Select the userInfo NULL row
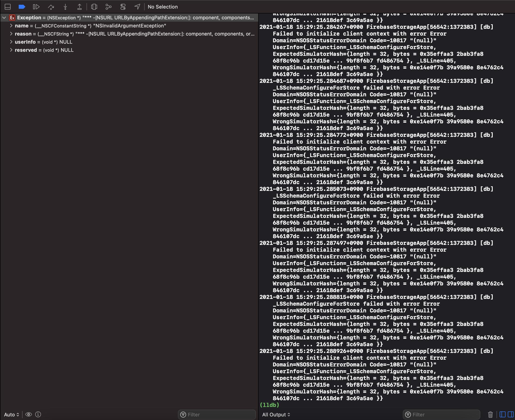Viewport: 515px width, 420px height. (129, 42)
